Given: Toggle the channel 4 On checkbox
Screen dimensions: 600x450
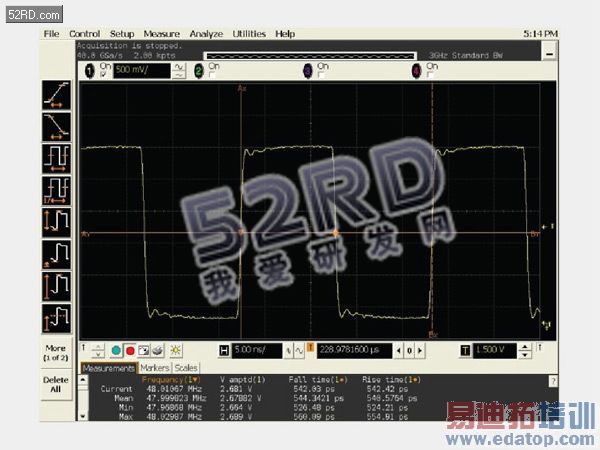Looking at the screenshot, I should (430, 74).
